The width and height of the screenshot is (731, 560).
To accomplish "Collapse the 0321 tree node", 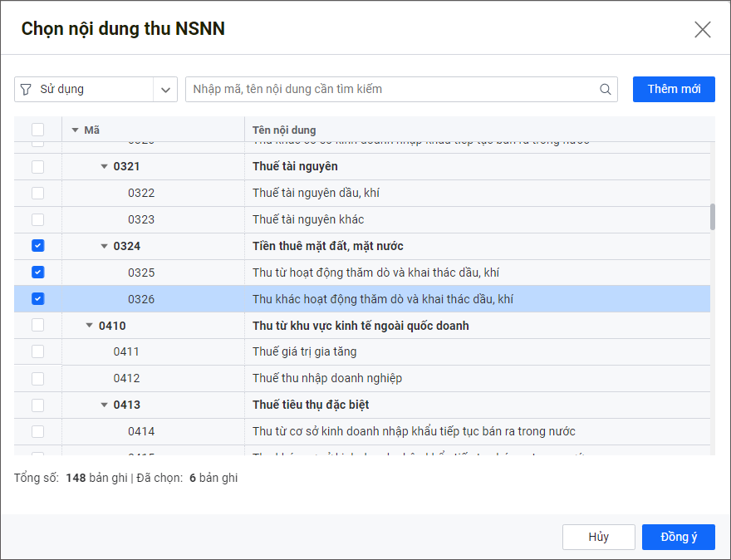I will [x=105, y=167].
